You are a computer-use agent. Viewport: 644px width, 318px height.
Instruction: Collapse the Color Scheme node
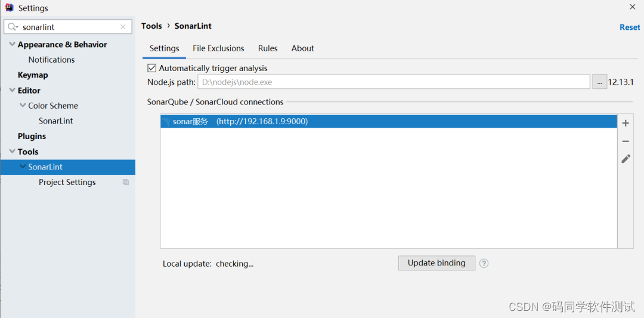(x=23, y=106)
